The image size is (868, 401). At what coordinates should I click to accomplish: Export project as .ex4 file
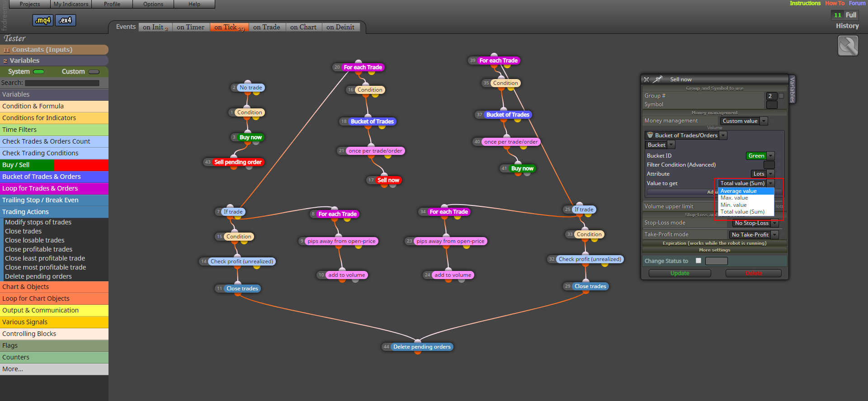(66, 20)
